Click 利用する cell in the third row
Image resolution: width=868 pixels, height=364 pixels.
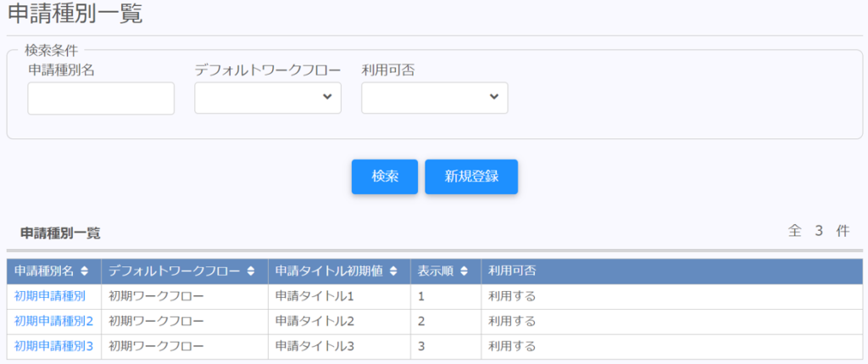(512, 346)
